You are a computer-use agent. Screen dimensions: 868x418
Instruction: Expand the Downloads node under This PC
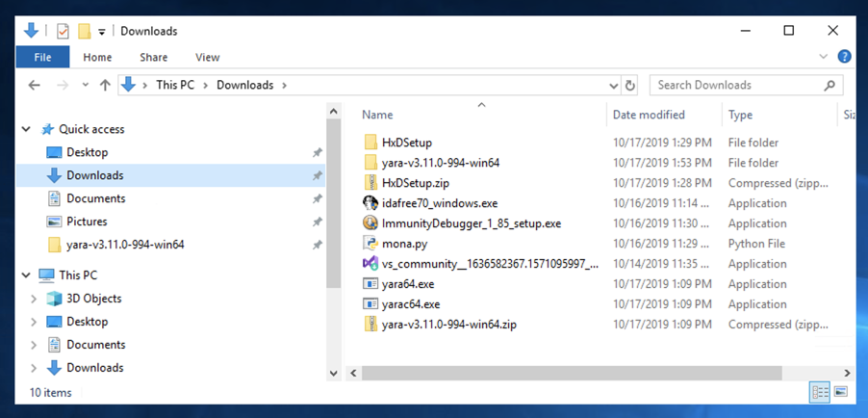[x=34, y=368]
